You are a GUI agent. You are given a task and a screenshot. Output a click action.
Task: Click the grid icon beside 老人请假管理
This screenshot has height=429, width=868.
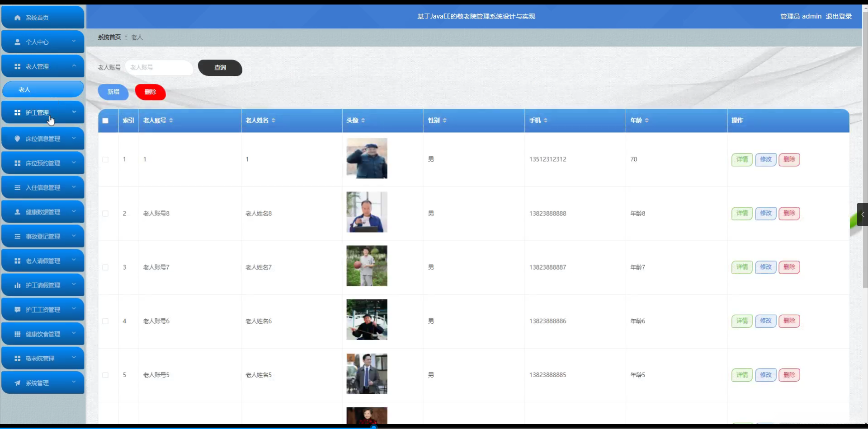tap(17, 261)
